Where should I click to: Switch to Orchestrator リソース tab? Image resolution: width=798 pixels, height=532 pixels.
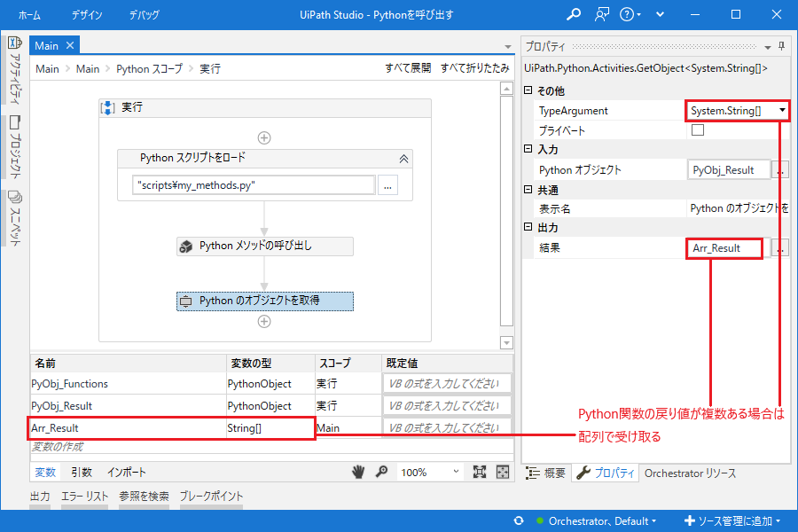coord(690,473)
